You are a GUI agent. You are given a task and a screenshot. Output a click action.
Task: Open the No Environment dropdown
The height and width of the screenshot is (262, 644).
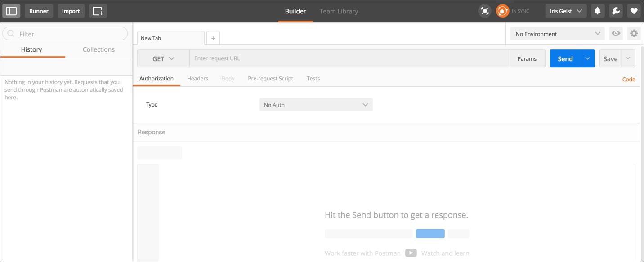557,33
